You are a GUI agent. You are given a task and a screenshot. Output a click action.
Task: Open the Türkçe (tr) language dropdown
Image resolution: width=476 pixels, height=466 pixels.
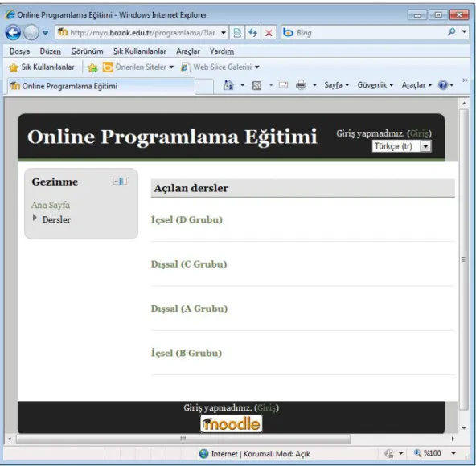pos(401,146)
